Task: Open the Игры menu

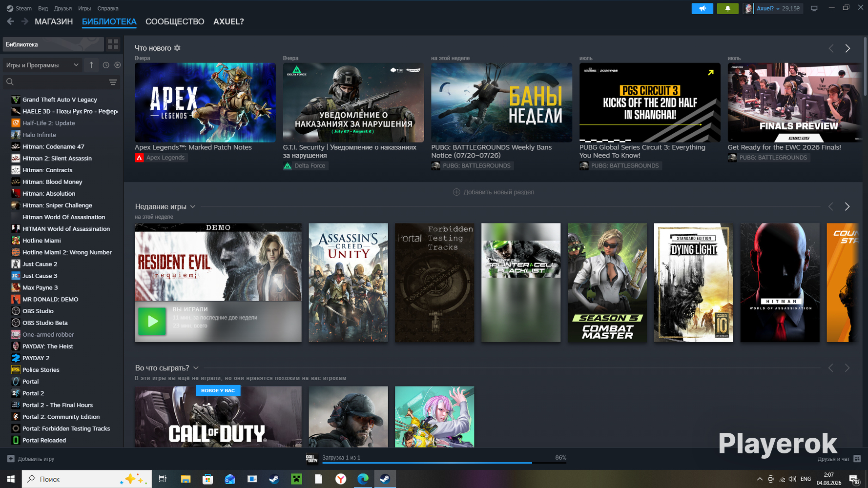Action: [84, 8]
